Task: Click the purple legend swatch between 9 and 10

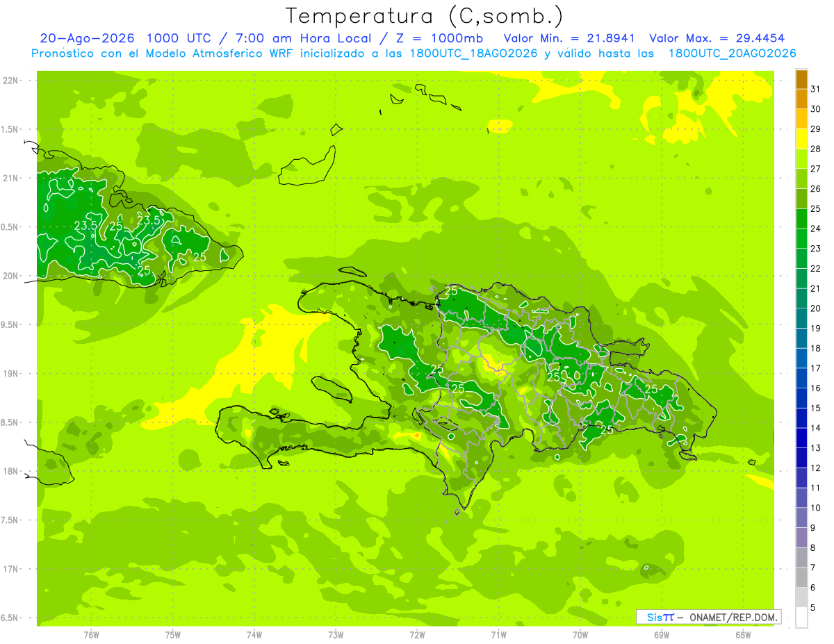Action: tap(801, 518)
